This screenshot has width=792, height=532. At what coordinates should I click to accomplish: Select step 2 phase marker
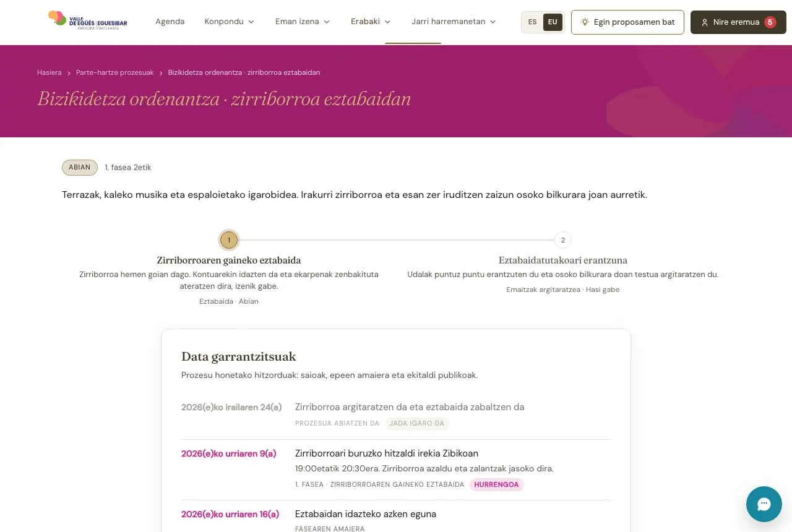(x=563, y=240)
